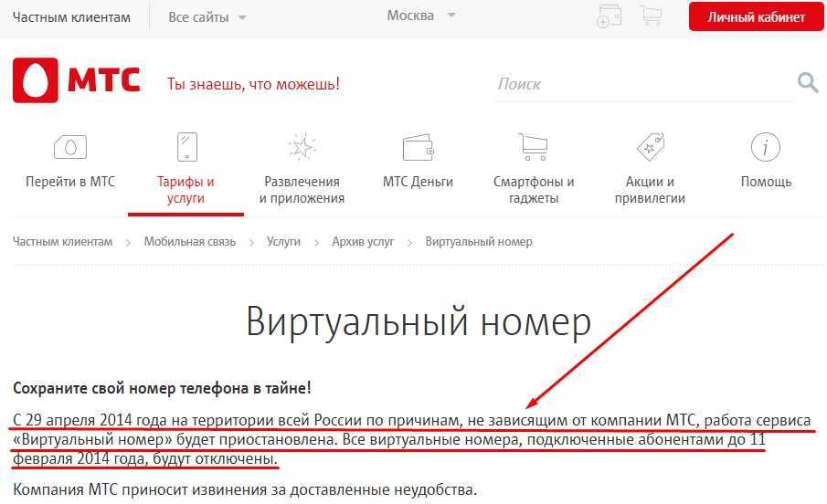Click the MTS egg logo

[x=36, y=80]
